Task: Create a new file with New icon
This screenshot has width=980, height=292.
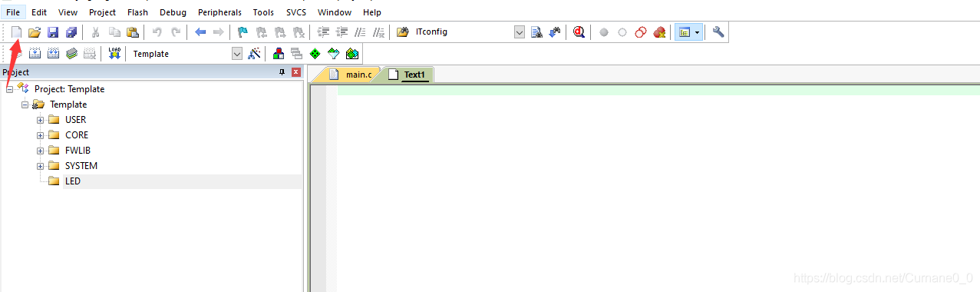Action: pos(16,32)
